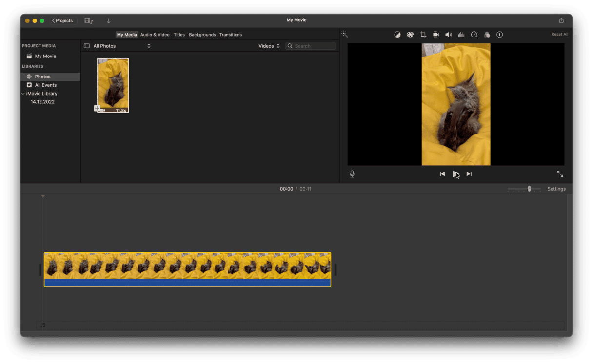
Task: Open the speed adjustment tool
Action: pos(474,35)
